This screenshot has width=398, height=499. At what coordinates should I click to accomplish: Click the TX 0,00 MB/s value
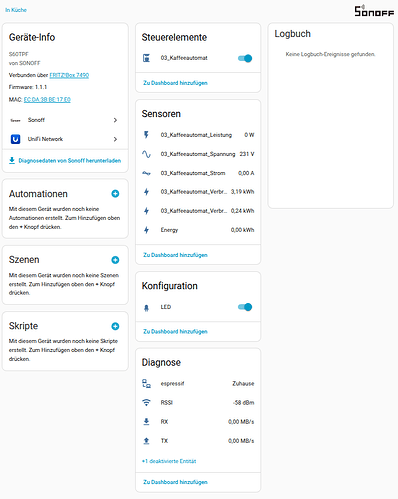tap(241, 441)
